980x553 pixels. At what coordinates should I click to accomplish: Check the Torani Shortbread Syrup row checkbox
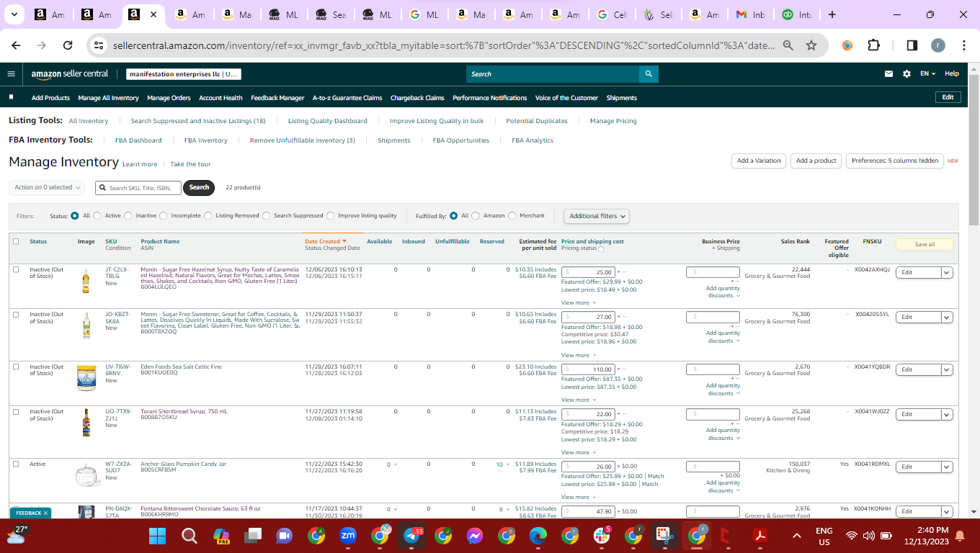tap(16, 411)
